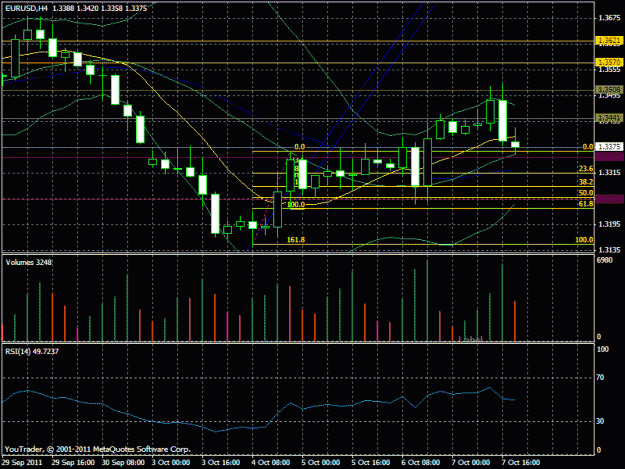Click the Fibonacci 23.6 level label
Viewport: 625px width, 469px height.
pyautogui.click(x=586, y=169)
